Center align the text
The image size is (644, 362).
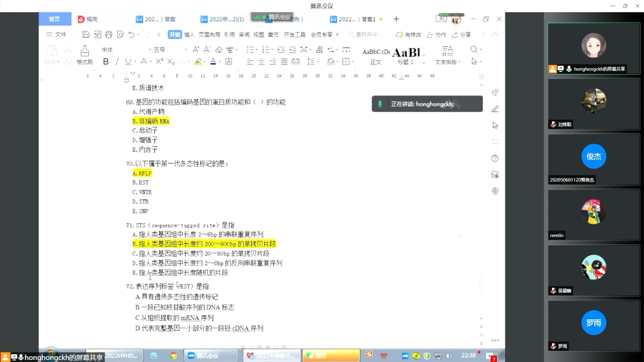[262, 61]
